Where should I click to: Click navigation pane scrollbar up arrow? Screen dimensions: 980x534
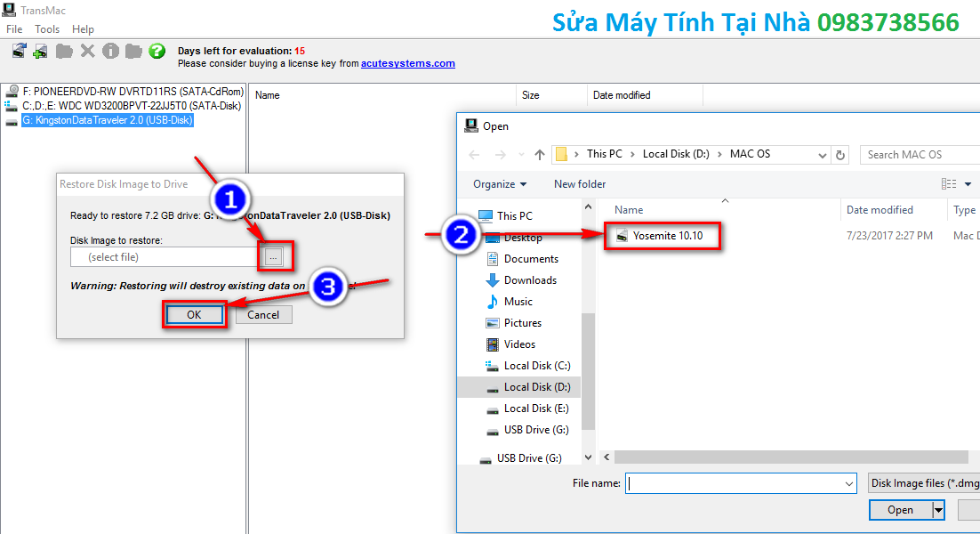(588, 207)
